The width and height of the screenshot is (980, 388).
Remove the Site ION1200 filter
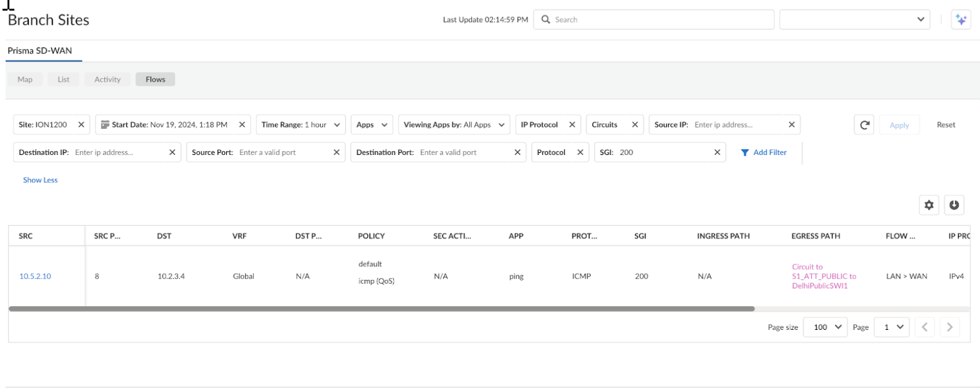click(x=81, y=125)
